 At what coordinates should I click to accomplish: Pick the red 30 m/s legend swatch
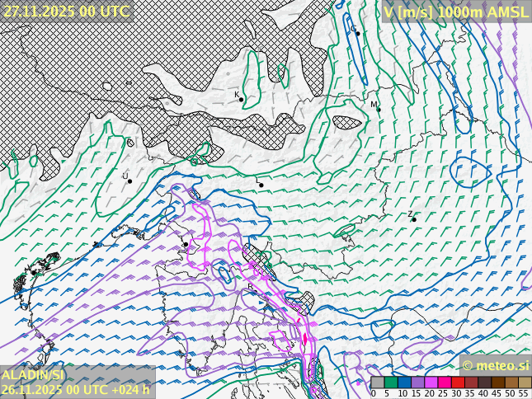coord(458,383)
